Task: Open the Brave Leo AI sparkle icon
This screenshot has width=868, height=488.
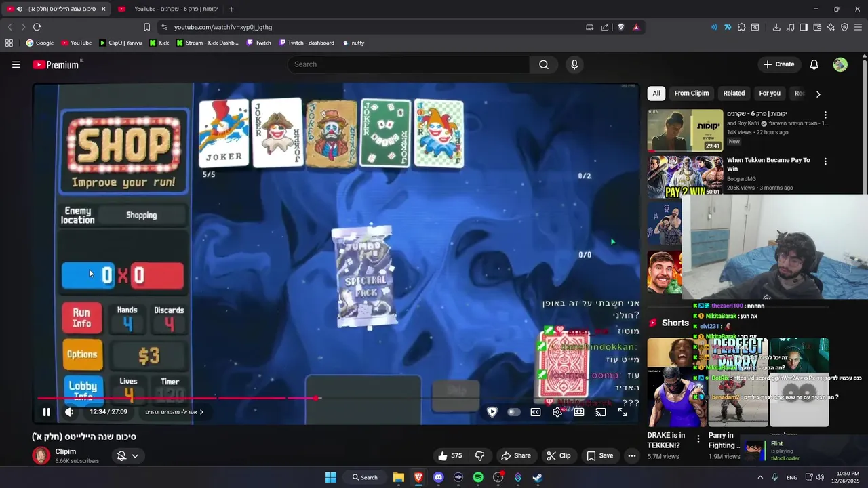Action: [x=831, y=27]
